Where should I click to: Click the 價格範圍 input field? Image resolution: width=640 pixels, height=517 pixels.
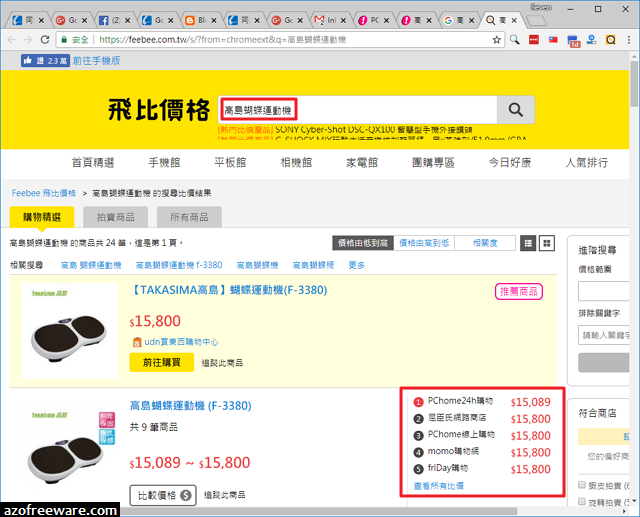click(x=603, y=291)
